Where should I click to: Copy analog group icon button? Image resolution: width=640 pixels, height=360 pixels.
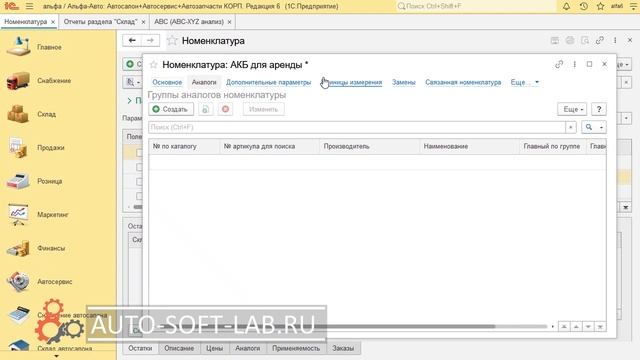206,109
